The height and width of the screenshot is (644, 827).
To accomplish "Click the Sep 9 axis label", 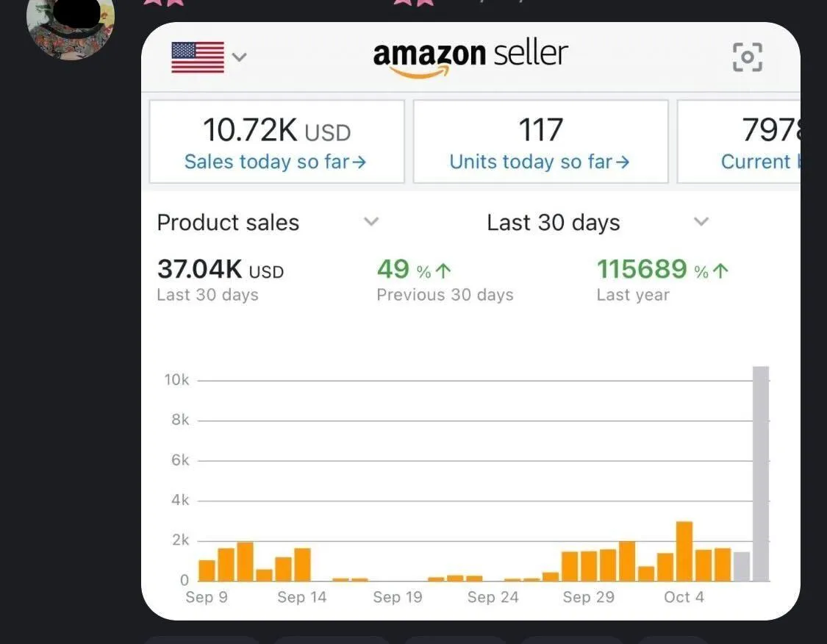I will [x=207, y=597].
